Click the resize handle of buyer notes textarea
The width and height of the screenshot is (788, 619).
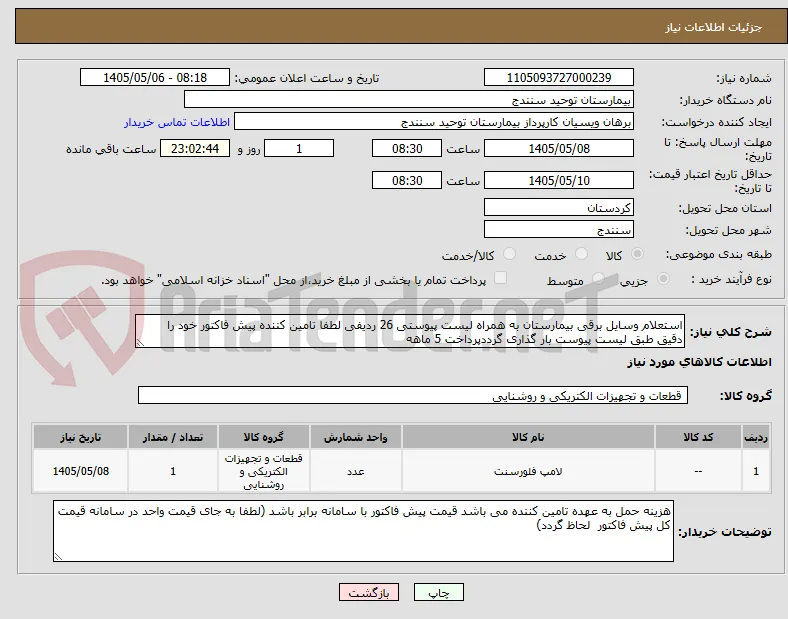coord(58,557)
